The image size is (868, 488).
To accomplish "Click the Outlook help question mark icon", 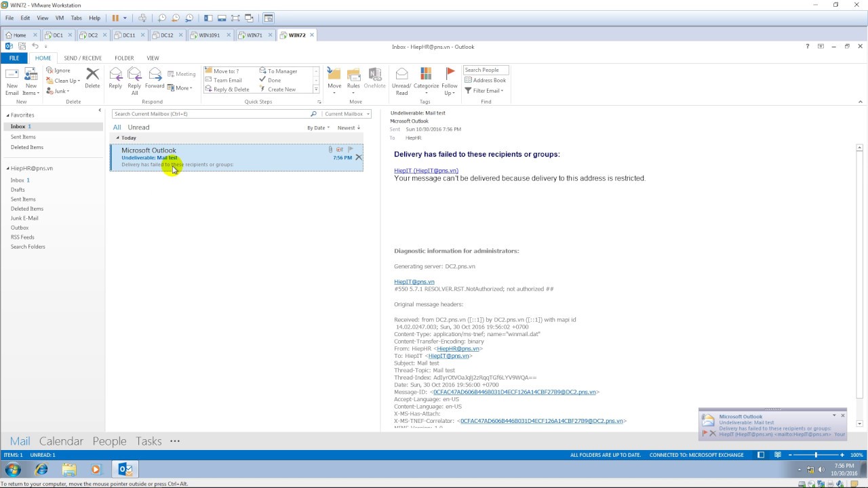I will tap(807, 47).
